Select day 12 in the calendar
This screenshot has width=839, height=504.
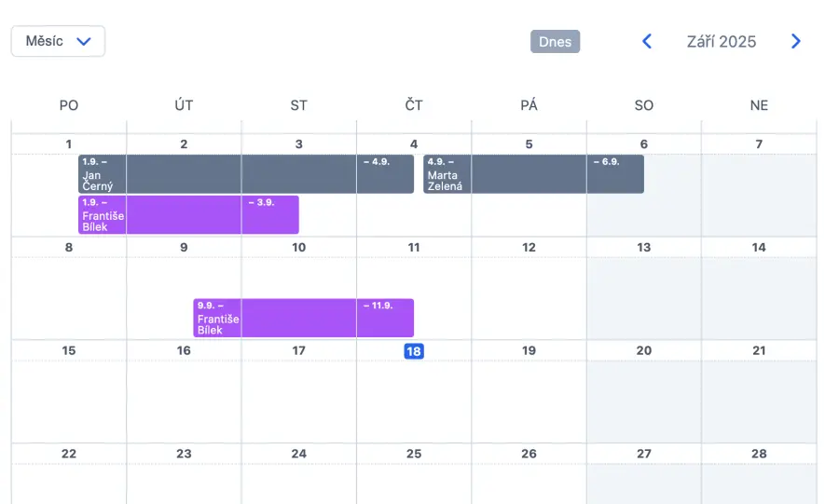(x=529, y=248)
